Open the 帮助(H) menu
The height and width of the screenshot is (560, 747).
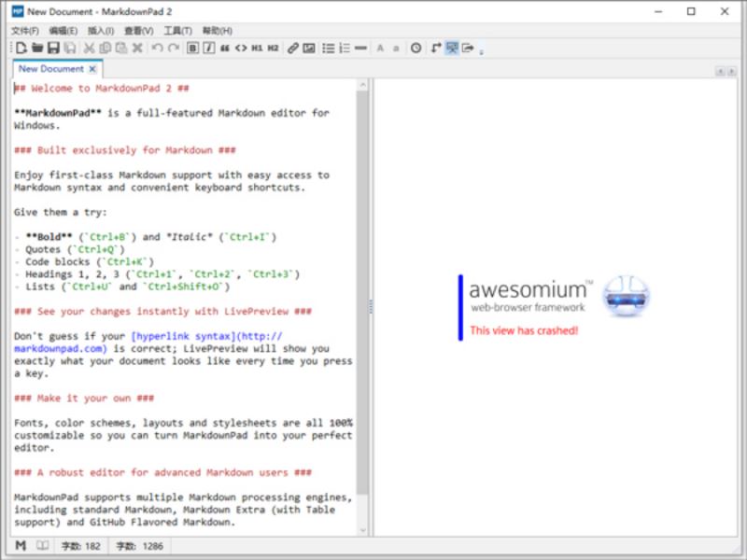pyautogui.click(x=218, y=31)
